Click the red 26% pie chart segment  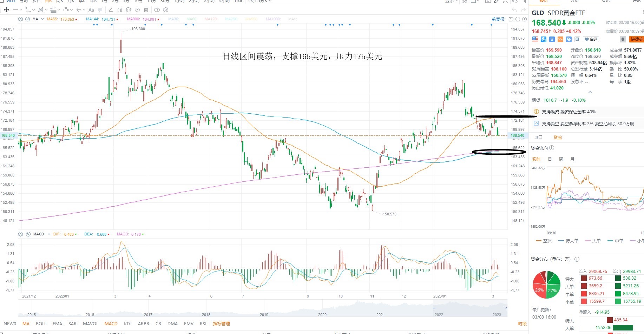539,290
